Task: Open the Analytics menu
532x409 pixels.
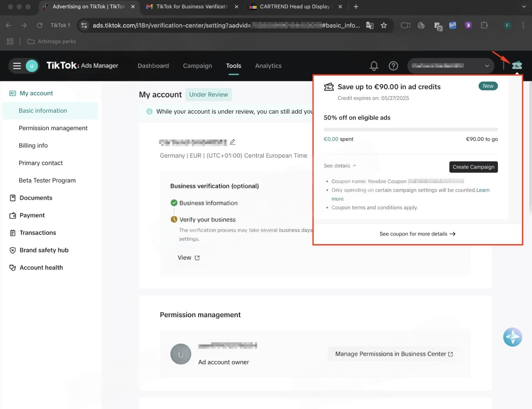Action: 268,66
